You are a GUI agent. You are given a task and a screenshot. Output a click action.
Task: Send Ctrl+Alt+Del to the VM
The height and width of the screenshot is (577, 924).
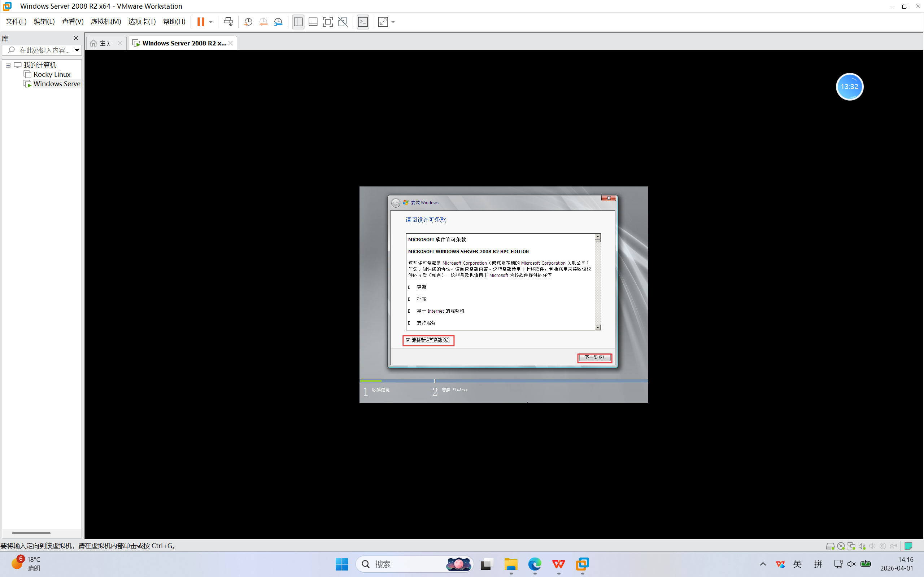[228, 22]
